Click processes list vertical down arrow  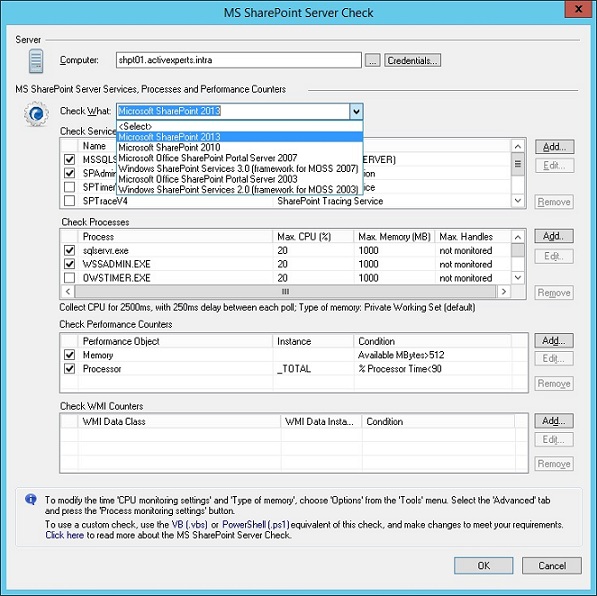517,278
